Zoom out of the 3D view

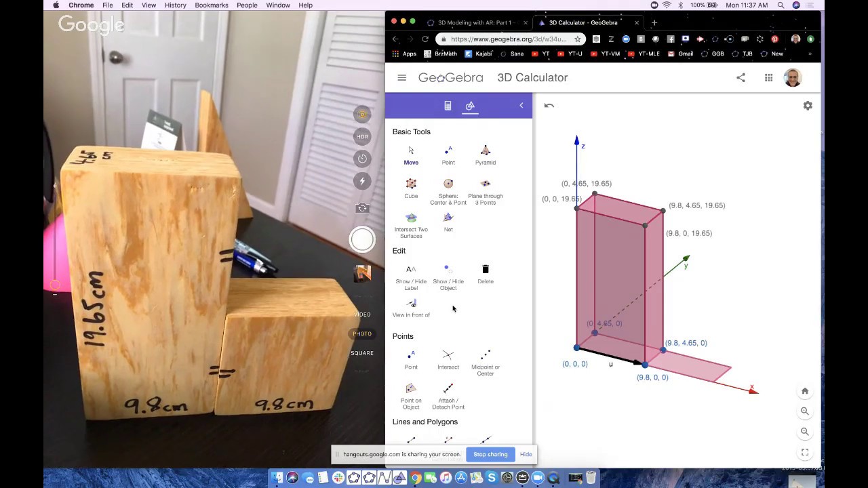[805, 432]
